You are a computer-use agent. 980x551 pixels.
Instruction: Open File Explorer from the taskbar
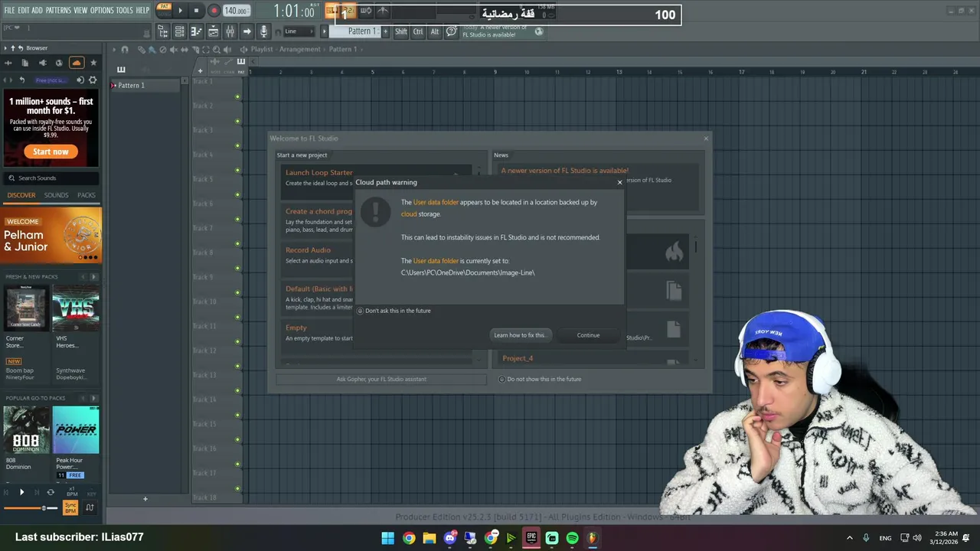coord(430,538)
